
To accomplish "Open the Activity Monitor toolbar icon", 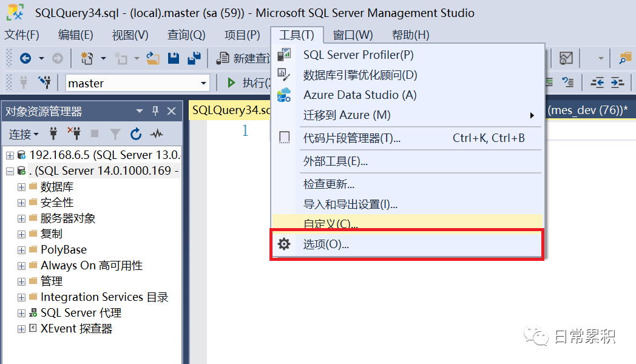I will tap(566, 58).
